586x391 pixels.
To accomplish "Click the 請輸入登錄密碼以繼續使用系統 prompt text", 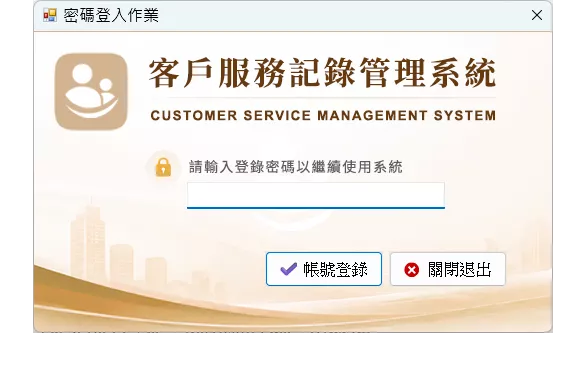I will coord(296,167).
